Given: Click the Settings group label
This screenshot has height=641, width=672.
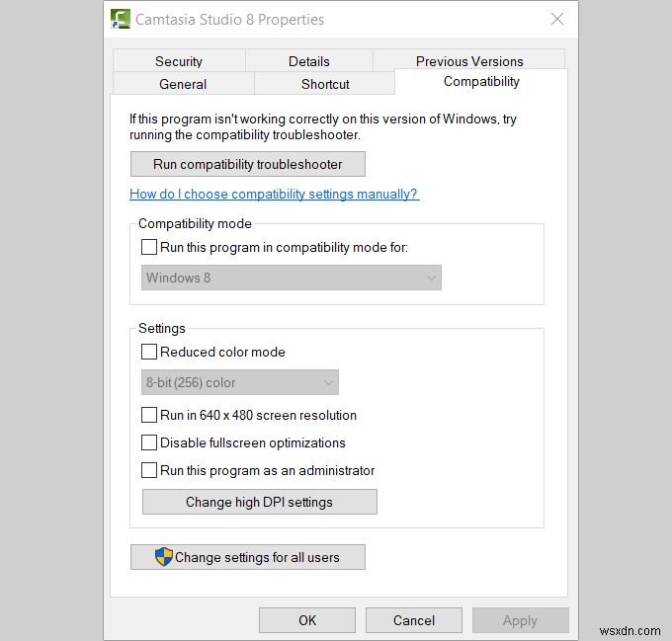Looking at the screenshot, I should (x=162, y=328).
